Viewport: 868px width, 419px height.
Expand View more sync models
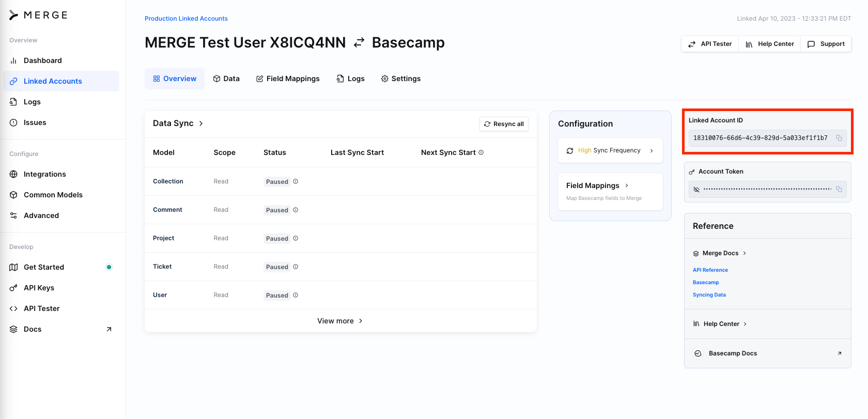(x=340, y=321)
